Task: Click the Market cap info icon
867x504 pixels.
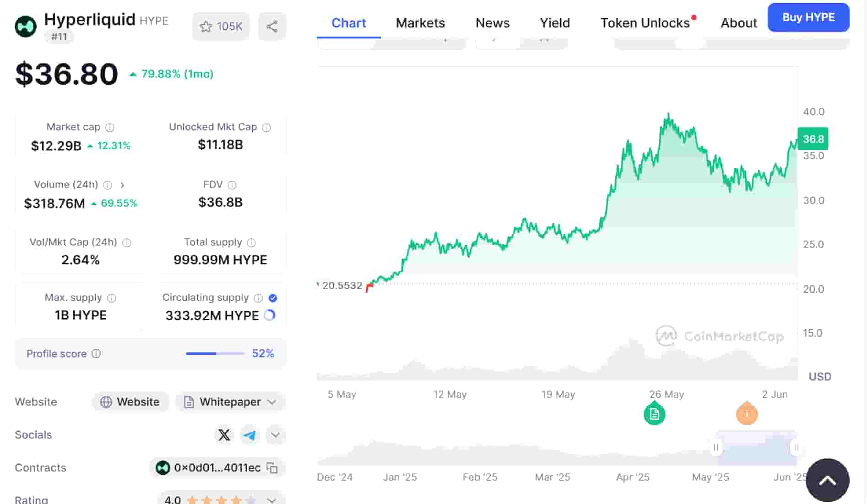Action: [110, 127]
